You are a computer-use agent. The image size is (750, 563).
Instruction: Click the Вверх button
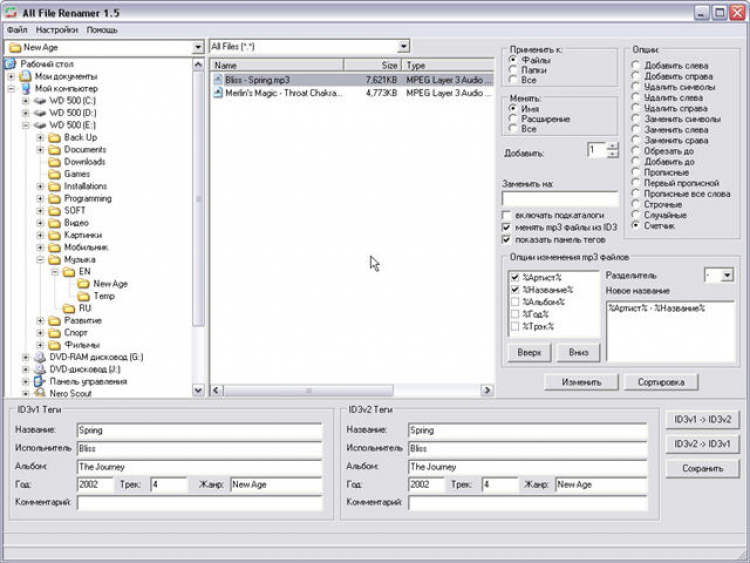[x=529, y=353]
